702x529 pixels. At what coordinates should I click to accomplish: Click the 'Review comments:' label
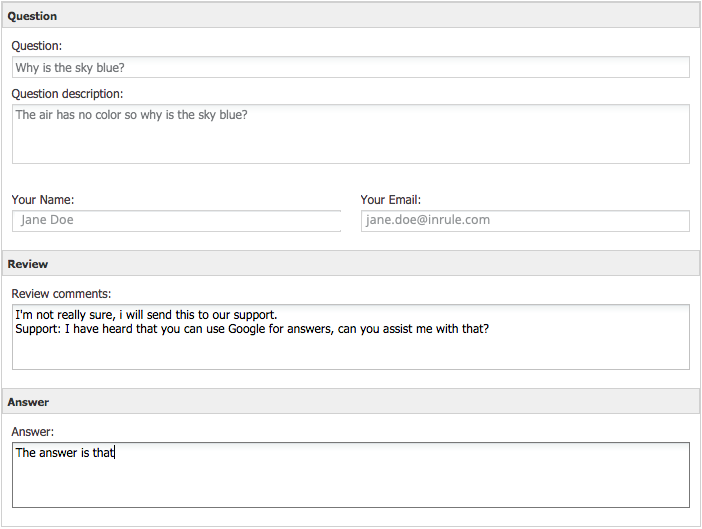point(61,294)
